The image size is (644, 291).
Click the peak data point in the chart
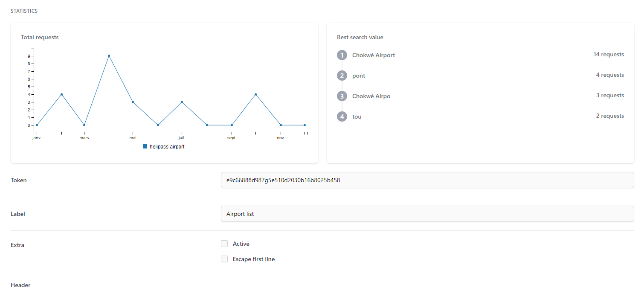pos(109,55)
